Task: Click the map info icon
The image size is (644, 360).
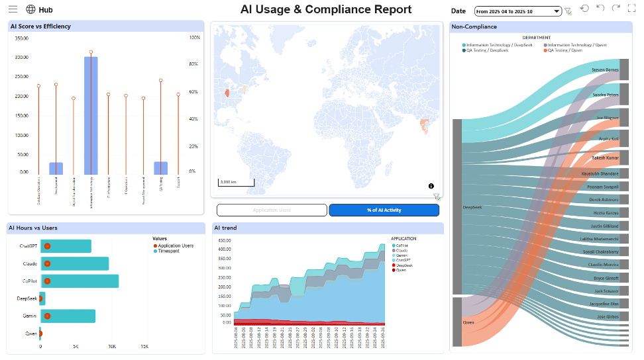Action: point(431,187)
